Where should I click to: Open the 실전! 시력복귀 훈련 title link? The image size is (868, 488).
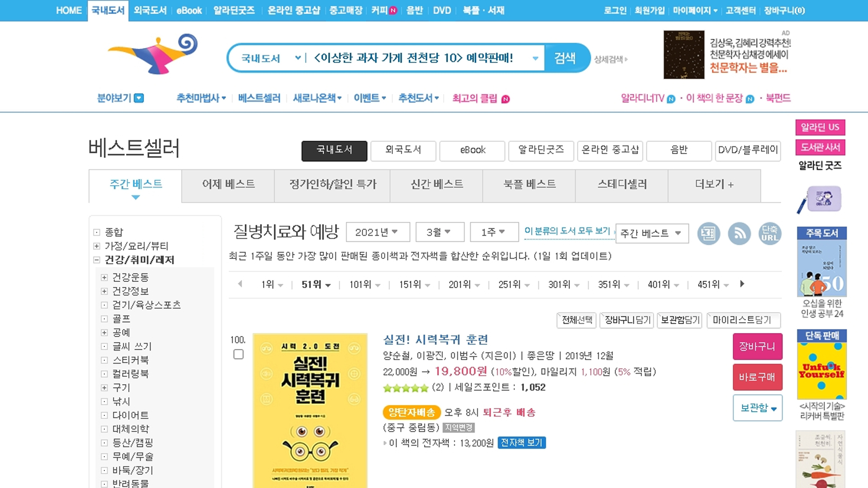coord(435,339)
